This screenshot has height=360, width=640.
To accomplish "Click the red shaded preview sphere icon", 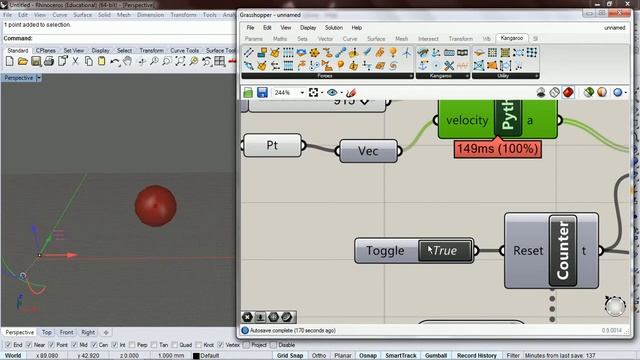I will pos(568,93).
